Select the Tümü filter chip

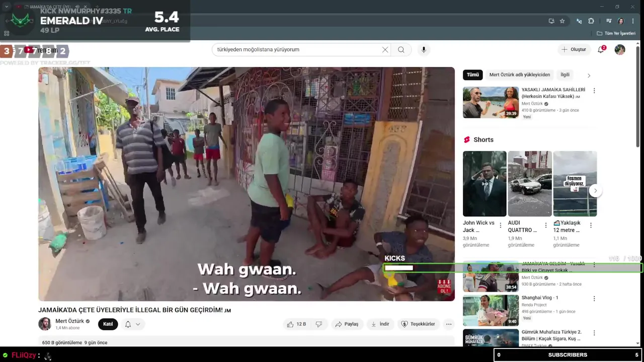coord(473,74)
